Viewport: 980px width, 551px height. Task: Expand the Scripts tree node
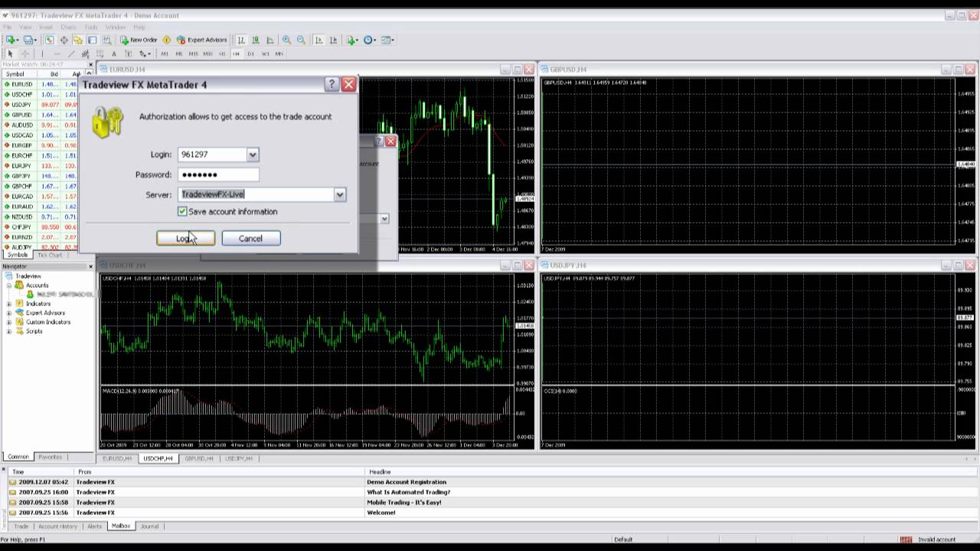9,331
